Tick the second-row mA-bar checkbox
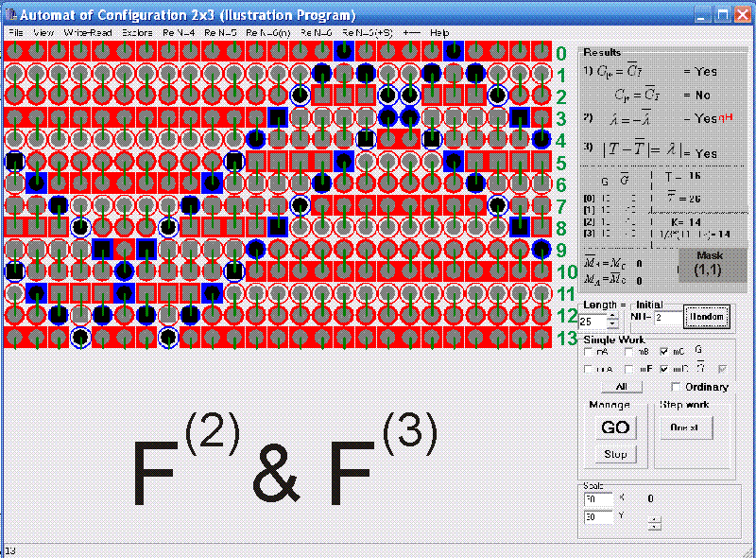 588,369
